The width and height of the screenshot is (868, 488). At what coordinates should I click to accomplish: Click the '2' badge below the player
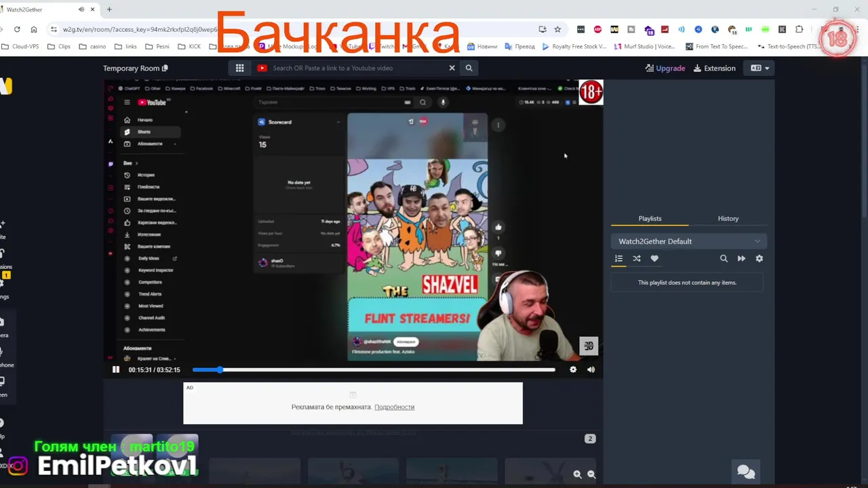[590, 439]
